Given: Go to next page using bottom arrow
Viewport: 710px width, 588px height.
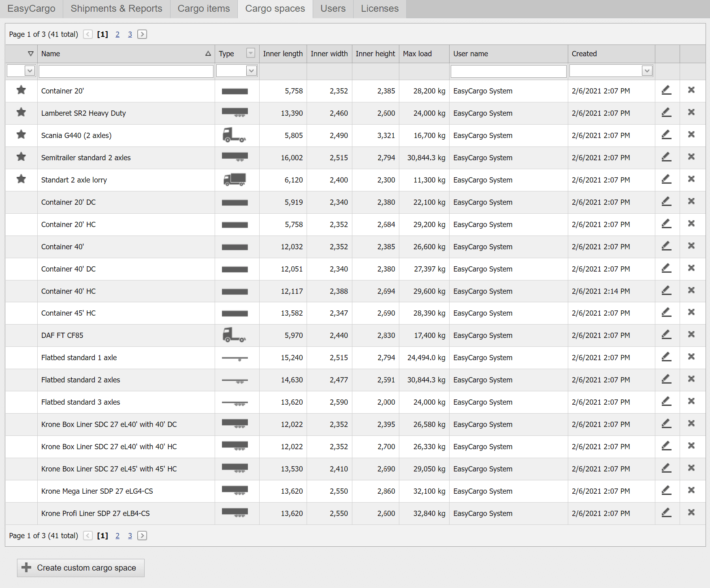Looking at the screenshot, I should click(142, 536).
